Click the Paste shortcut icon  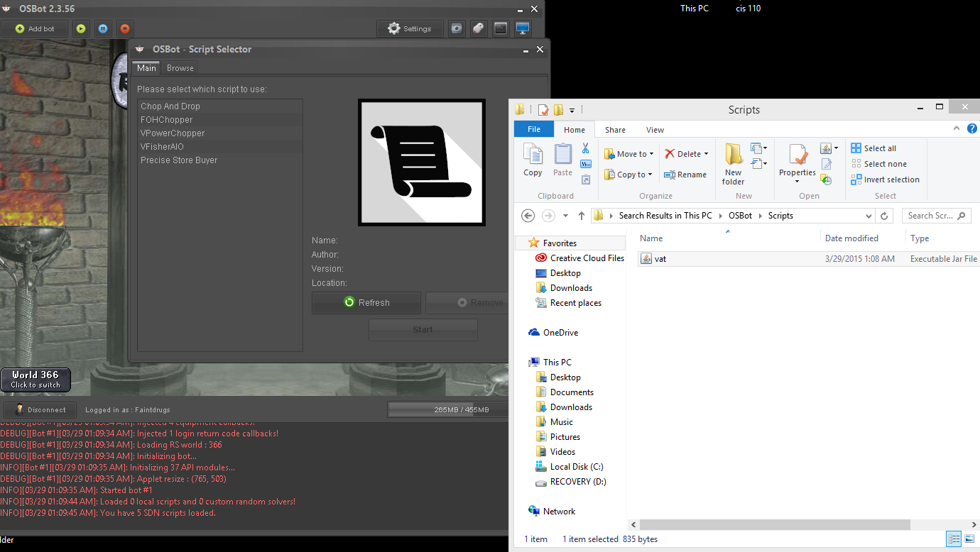tap(586, 180)
